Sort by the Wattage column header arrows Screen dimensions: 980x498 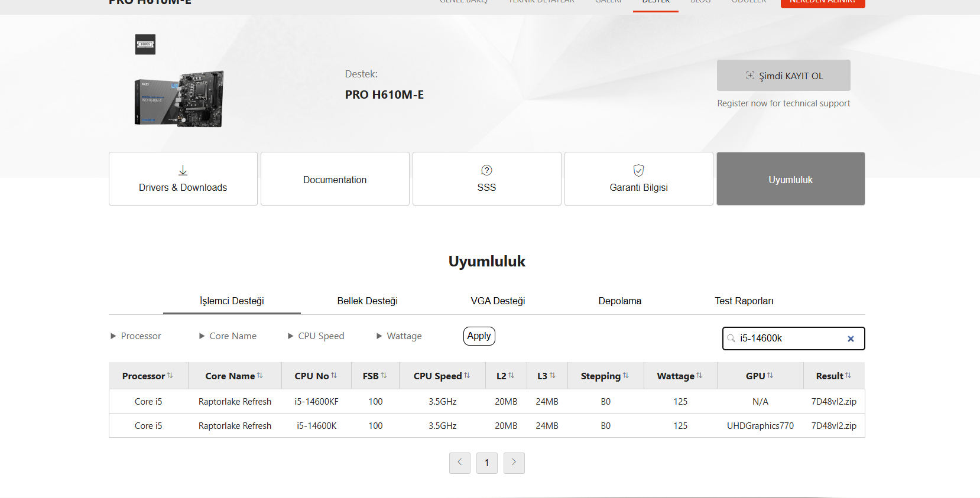[699, 376]
